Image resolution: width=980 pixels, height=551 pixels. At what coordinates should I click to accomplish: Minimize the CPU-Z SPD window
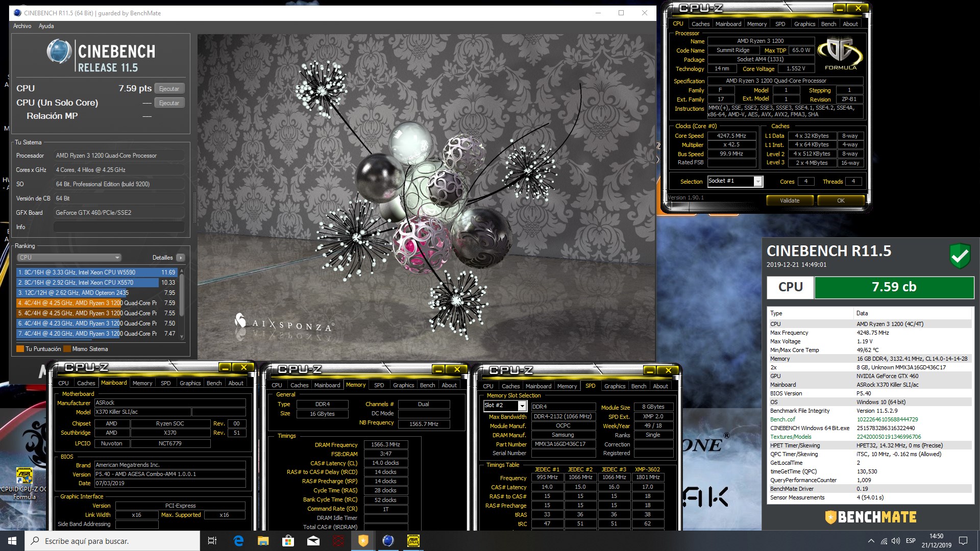(650, 370)
